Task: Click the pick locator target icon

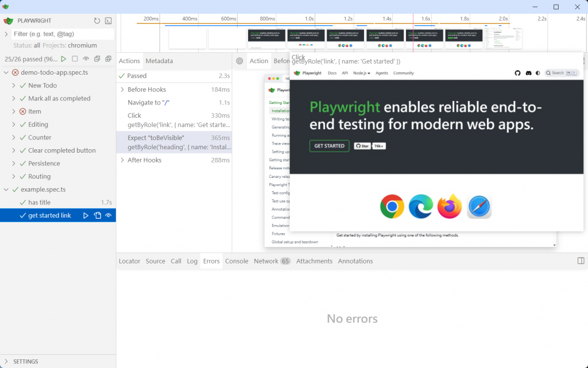Action: tap(239, 61)
